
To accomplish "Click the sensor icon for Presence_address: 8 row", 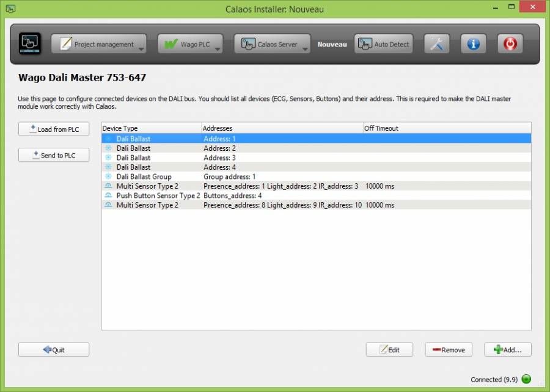I will [x=108, y=205].
